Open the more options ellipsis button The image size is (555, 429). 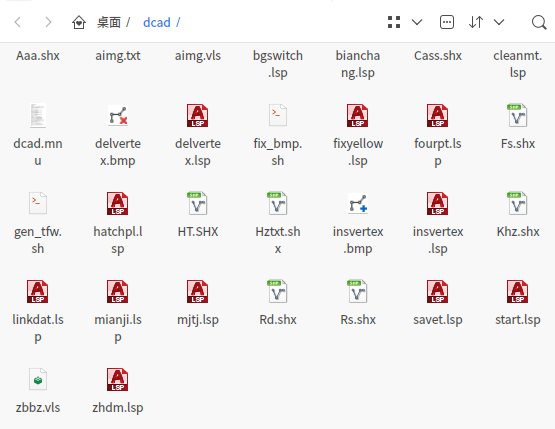[x=447, y=22]
